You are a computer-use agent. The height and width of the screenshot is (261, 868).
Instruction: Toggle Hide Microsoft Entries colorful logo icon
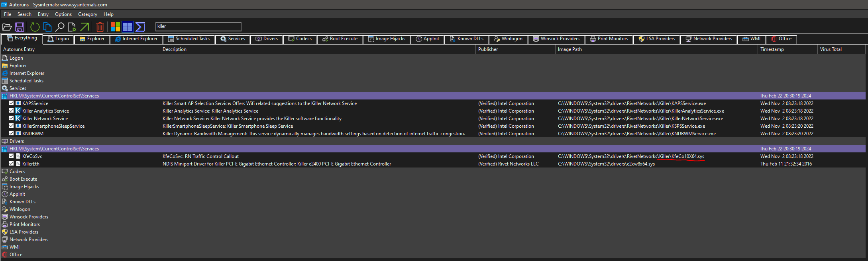tap(115, 27)
